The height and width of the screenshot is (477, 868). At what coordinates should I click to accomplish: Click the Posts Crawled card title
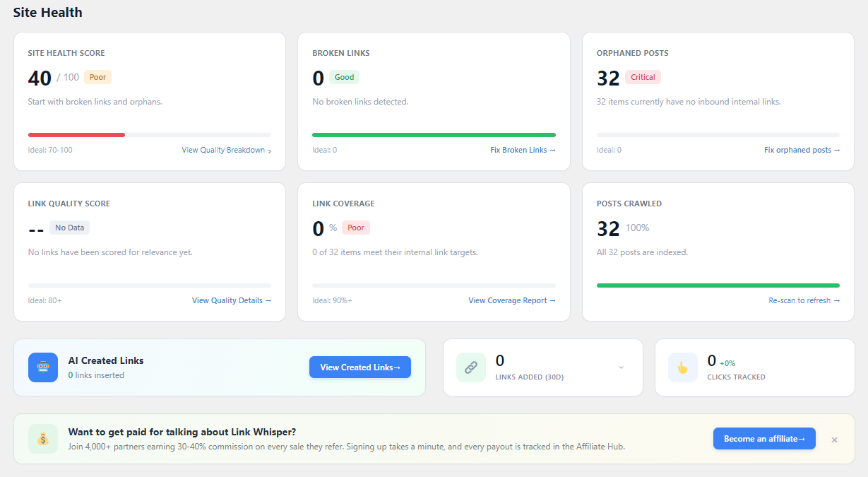629,204
